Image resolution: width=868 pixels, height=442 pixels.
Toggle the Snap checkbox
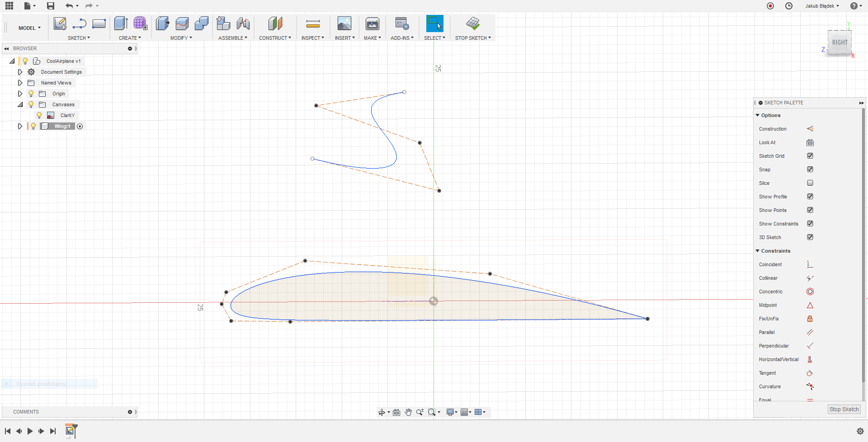point(810,169)
